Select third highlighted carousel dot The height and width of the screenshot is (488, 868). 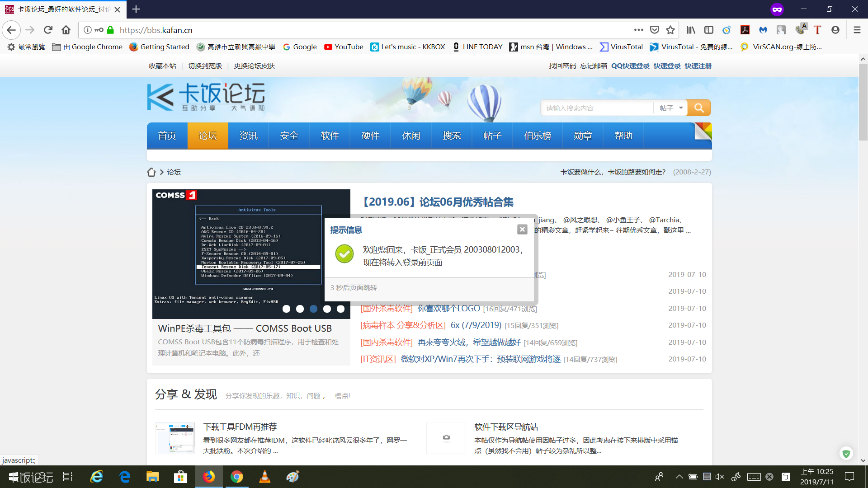313,309
